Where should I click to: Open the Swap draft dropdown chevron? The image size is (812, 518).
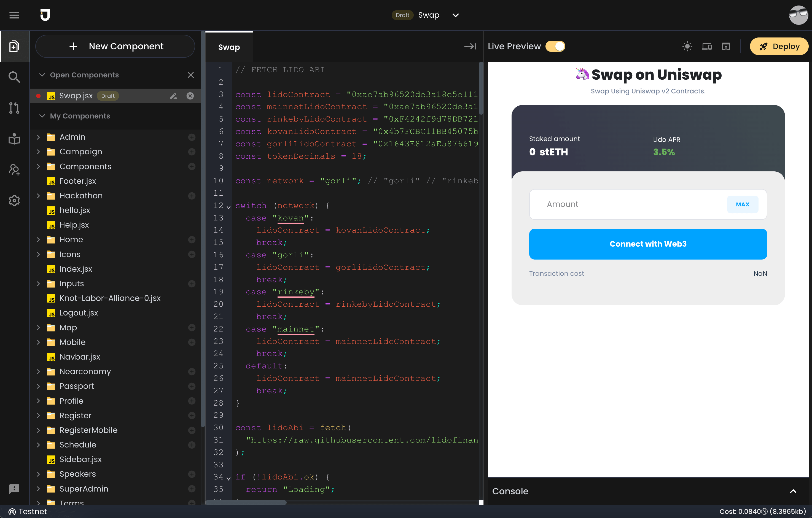click(455, 15)
